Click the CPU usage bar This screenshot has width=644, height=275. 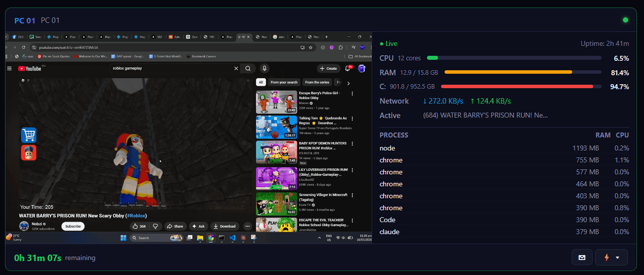pos(514,58)
